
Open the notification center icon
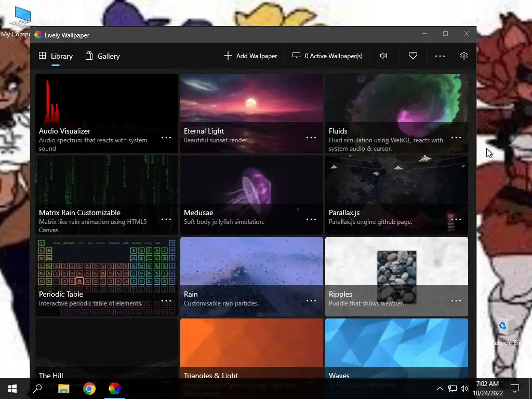(x=515, y=389)
